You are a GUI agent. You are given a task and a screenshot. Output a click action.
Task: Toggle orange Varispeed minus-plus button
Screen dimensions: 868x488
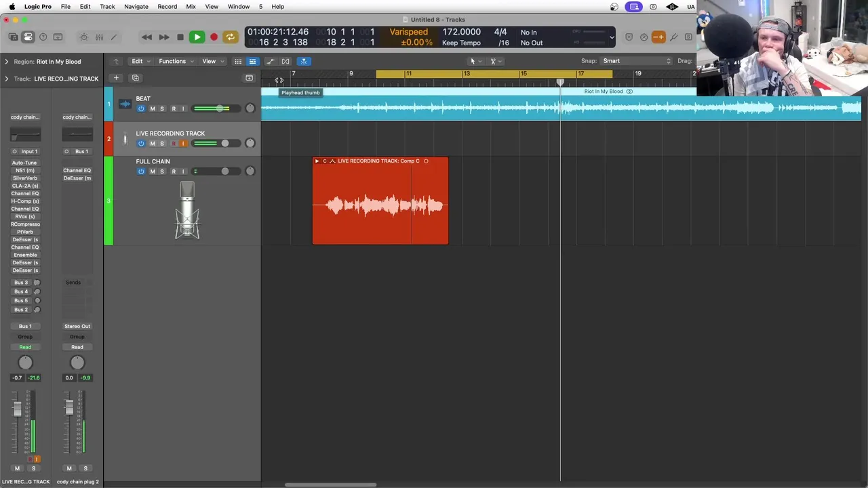pos(658,37)
